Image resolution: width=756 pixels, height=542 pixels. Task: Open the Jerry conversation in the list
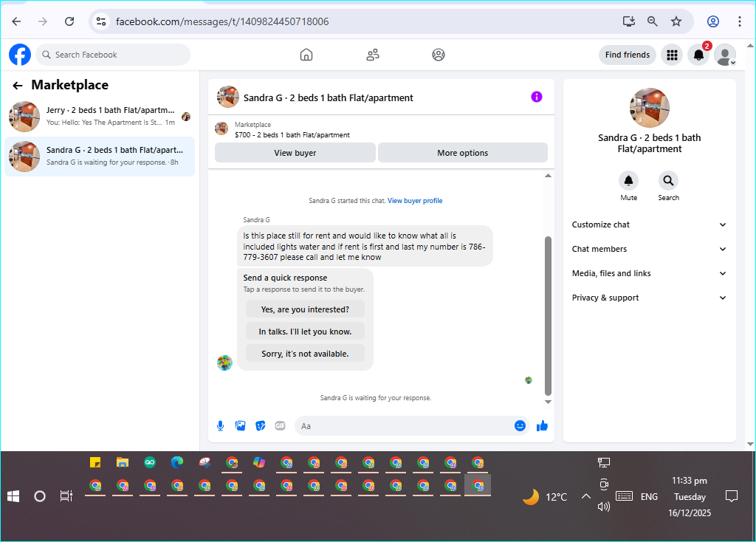click(x=100, y=116)
